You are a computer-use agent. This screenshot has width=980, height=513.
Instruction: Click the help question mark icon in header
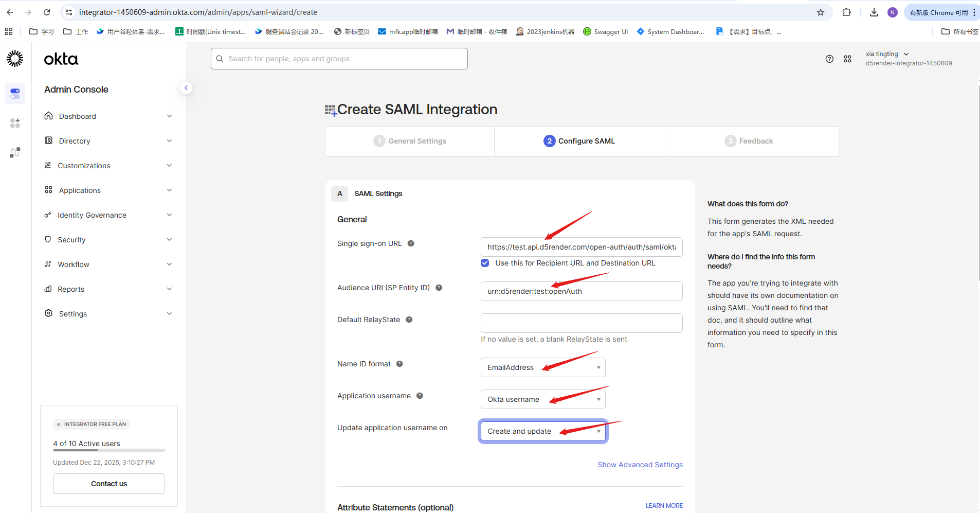[829, 59]
